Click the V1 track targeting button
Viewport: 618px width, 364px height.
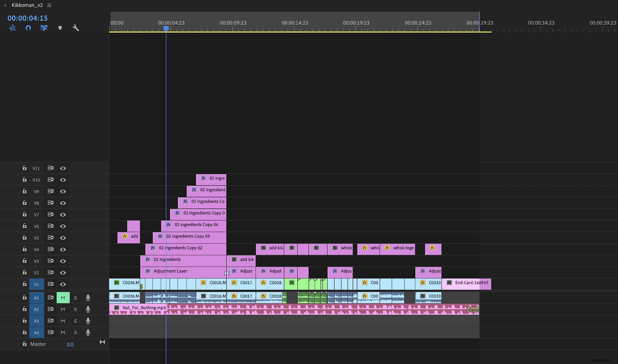[x=36, y=284]
